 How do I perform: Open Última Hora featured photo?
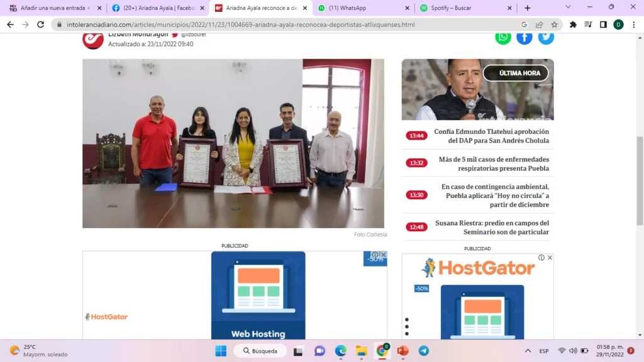coord(478,89)
